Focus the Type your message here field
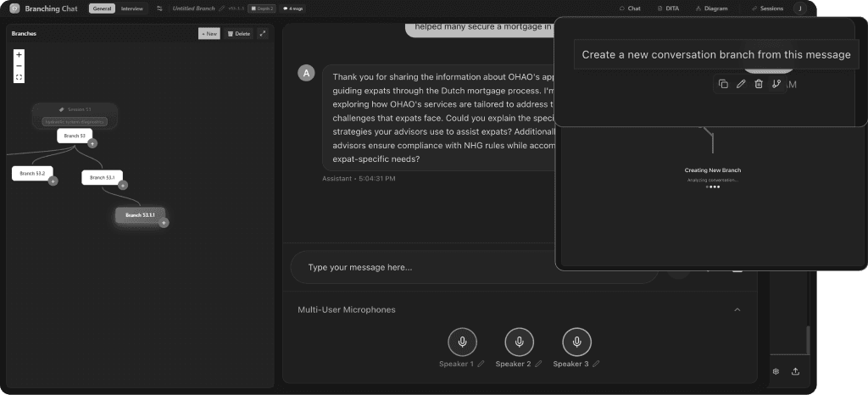The height and width of the screenshot is (395, 868). point(474,267)
